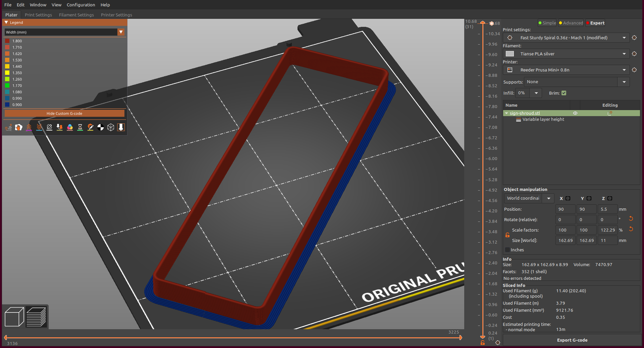Check the Inches option under Size

click(x=507, y=250)
